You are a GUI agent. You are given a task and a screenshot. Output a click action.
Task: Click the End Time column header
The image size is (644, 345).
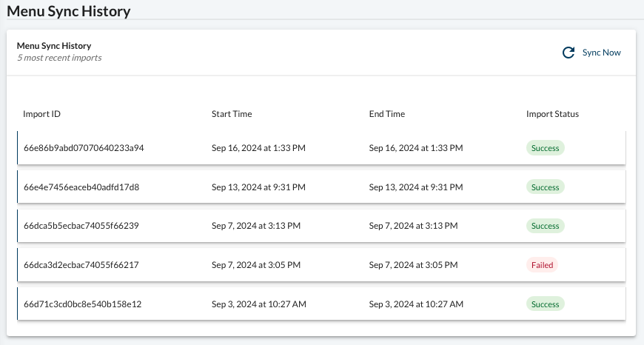tap(387, 114)
